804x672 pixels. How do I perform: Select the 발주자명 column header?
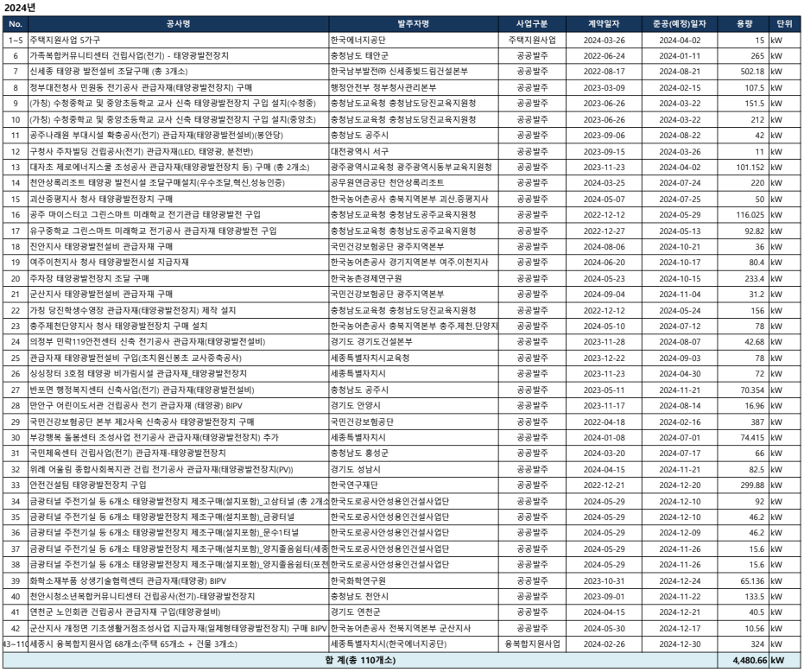pos(412,23)
